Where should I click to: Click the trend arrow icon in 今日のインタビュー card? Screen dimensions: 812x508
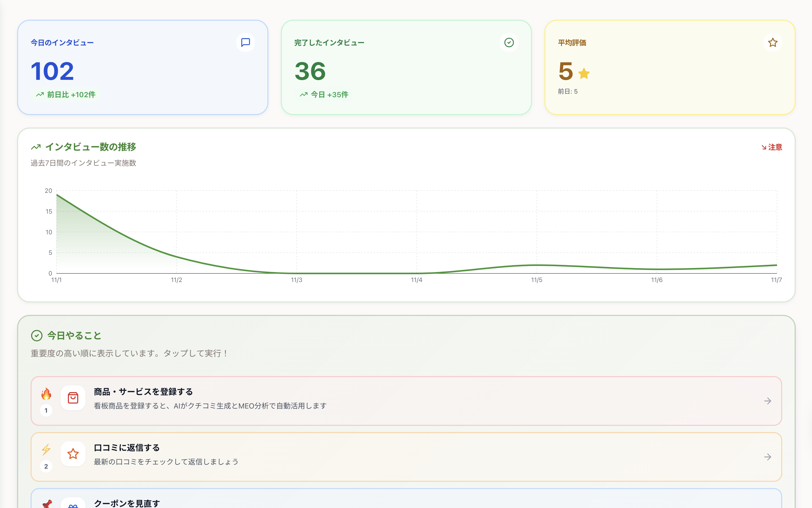pos(39,94)
